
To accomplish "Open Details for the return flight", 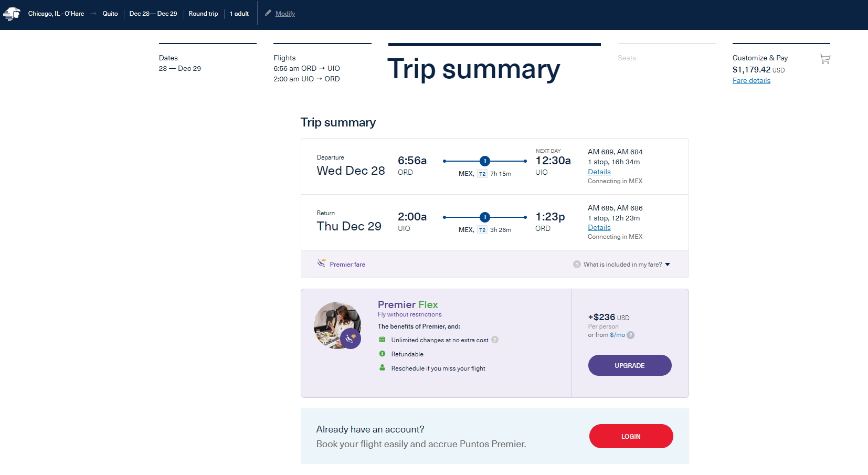I will click(x=599, y=228).
